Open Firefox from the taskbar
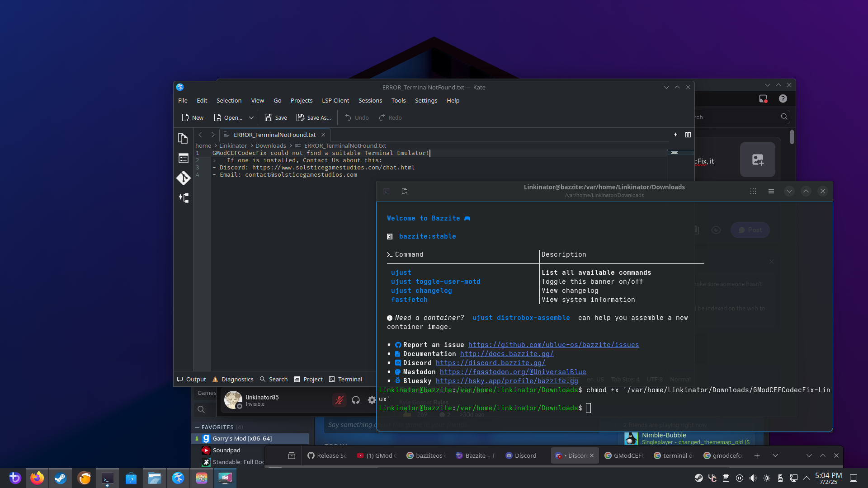868x488 pixels. pos(37,478)
